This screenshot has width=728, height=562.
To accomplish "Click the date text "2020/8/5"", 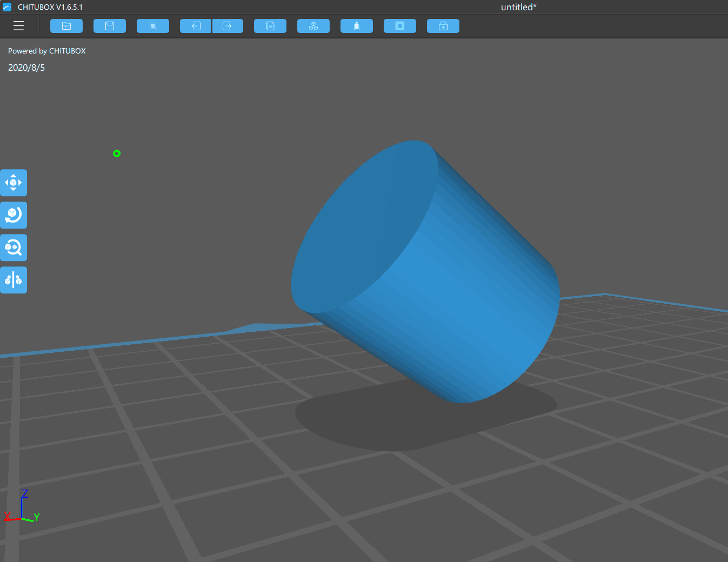I will pyautogui.click(x=26, y=68).
